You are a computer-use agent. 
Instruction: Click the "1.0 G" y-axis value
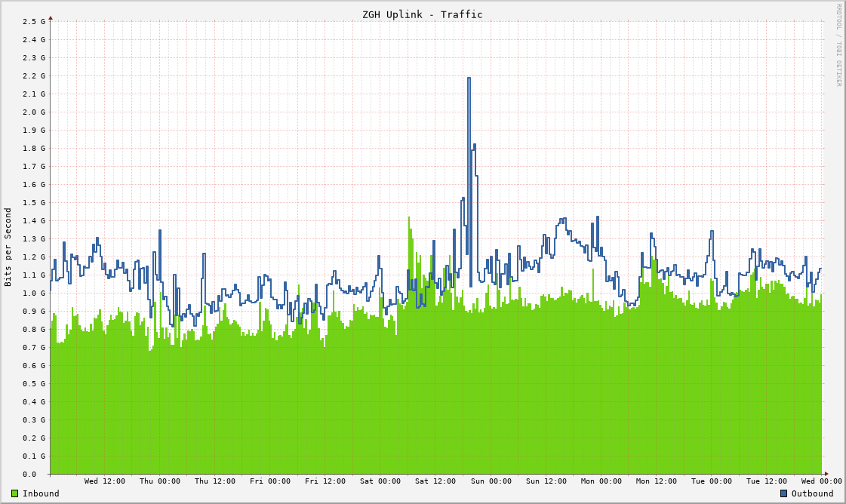[x=34, y=293]
